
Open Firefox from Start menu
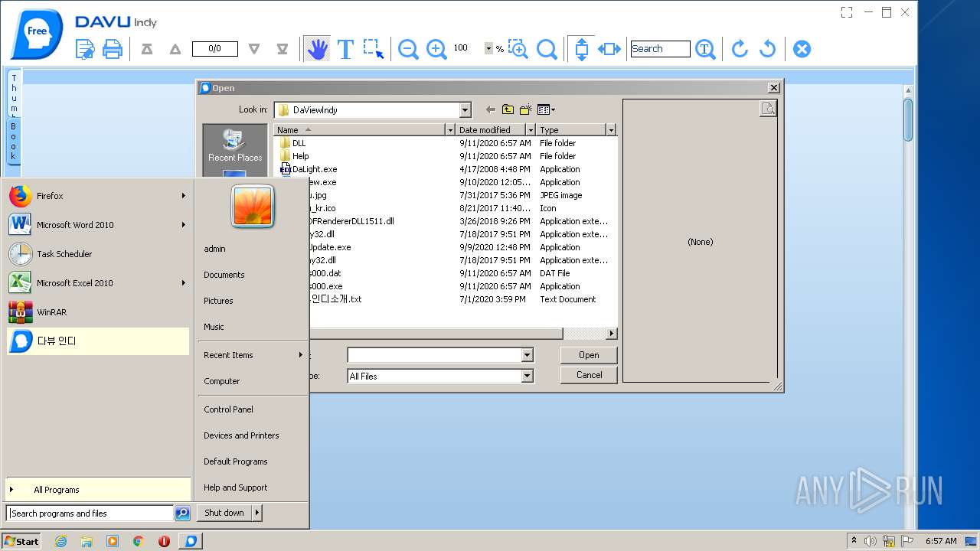(x=97, y=196)
